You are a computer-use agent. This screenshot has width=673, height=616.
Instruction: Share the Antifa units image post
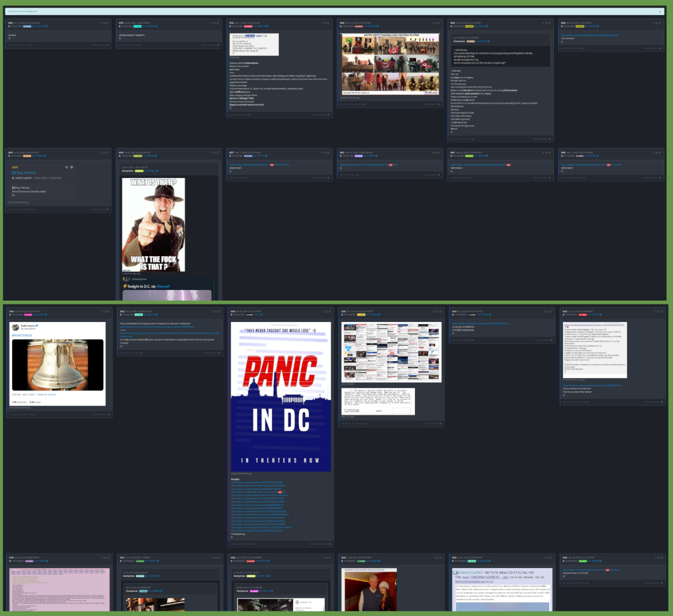point(433,23)
